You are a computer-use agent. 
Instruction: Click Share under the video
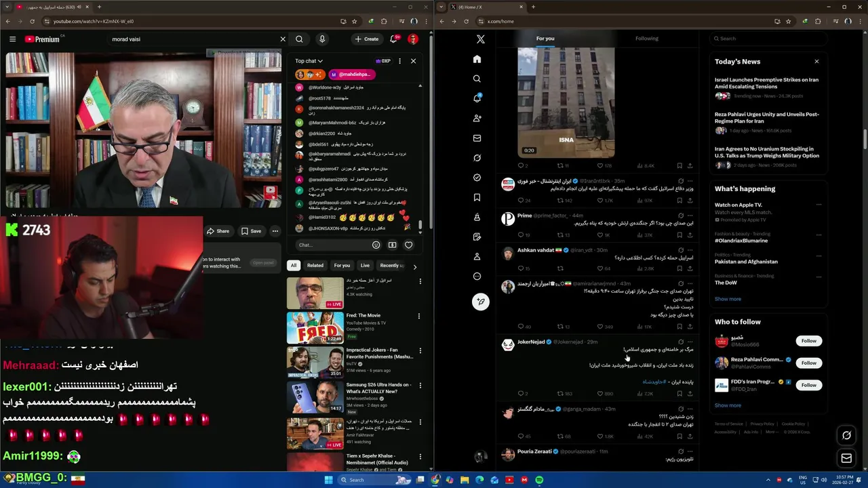(x=218, y=231)
